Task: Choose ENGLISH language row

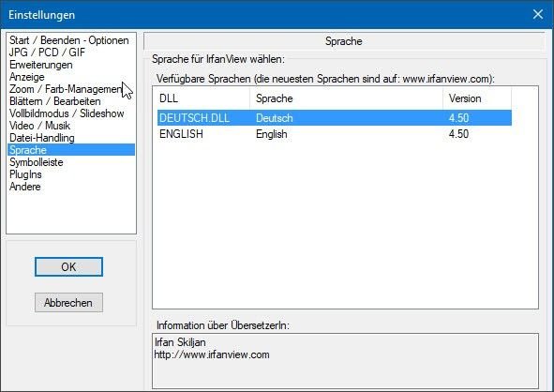Action: [x=335, y=134]
